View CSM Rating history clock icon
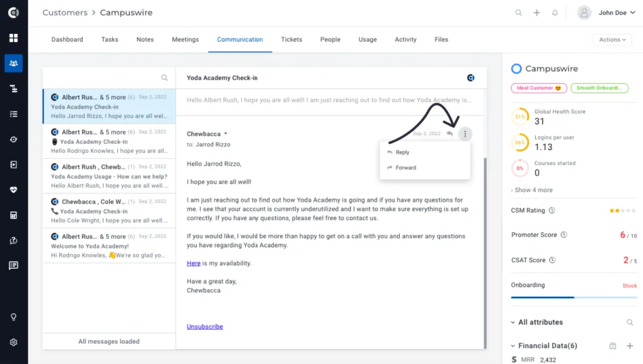Image resolution: width=643 pixels, height=364 pixels. pyautogui.click(x=552, y=210)
